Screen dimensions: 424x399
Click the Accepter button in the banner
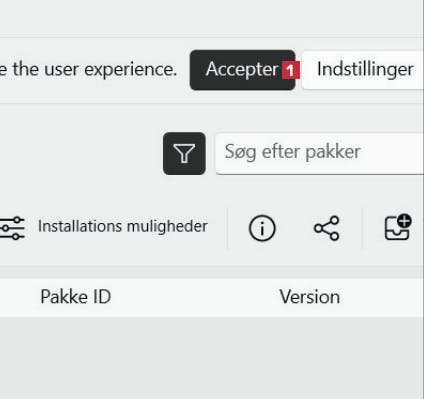242,70
